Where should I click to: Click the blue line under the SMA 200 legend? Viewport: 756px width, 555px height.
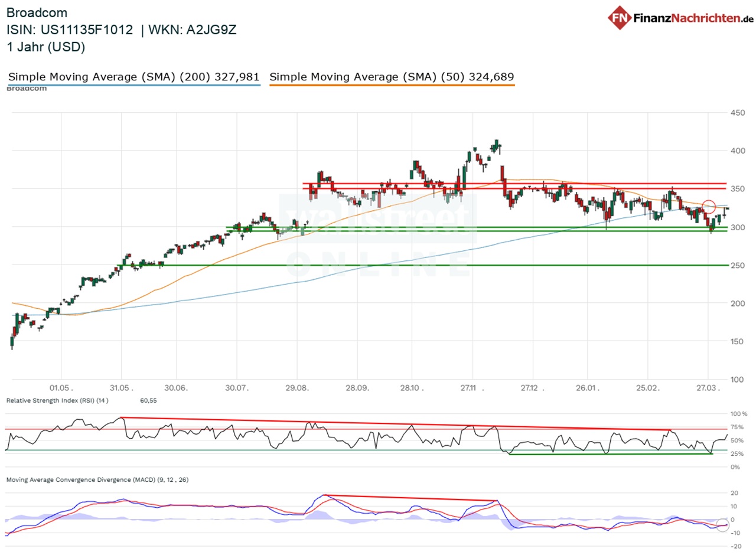(133, 86)
